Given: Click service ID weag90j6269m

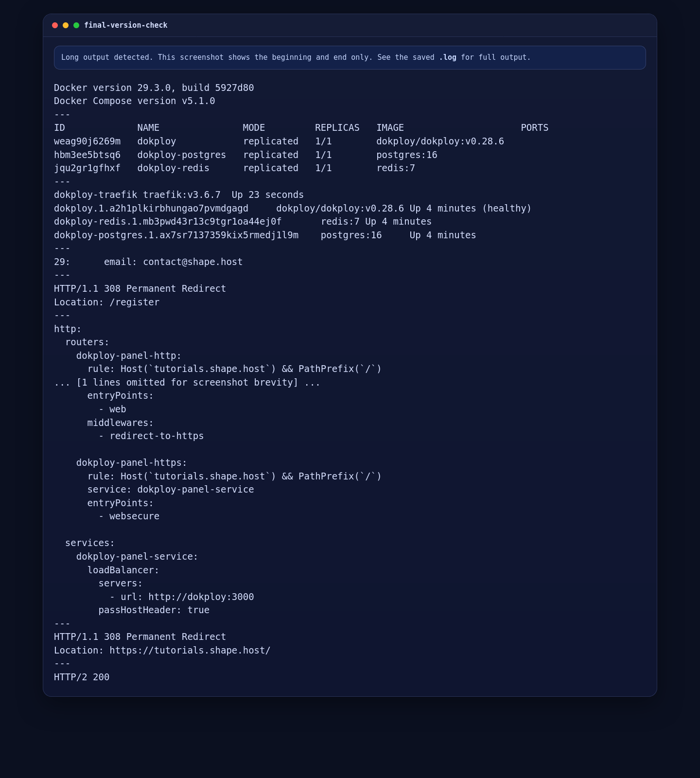Looking at the screenshot, I should (87, 141).
